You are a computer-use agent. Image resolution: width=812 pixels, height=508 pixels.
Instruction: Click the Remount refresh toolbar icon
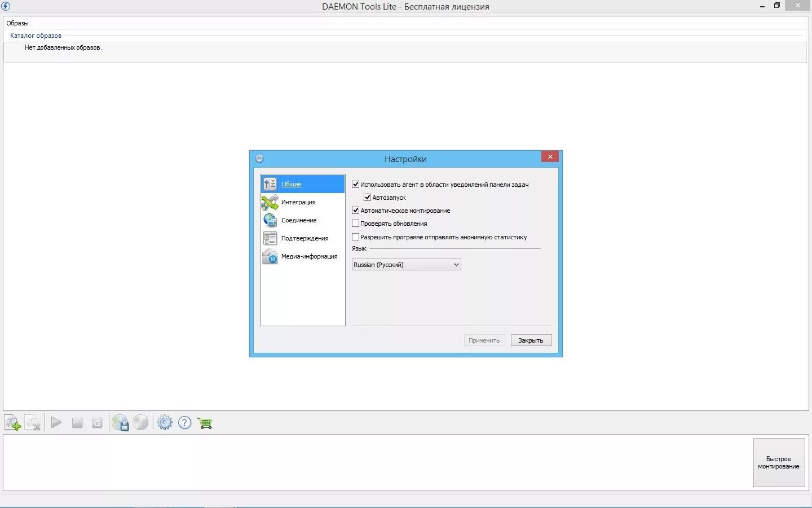pyautogui.click(x=97, y=423)
